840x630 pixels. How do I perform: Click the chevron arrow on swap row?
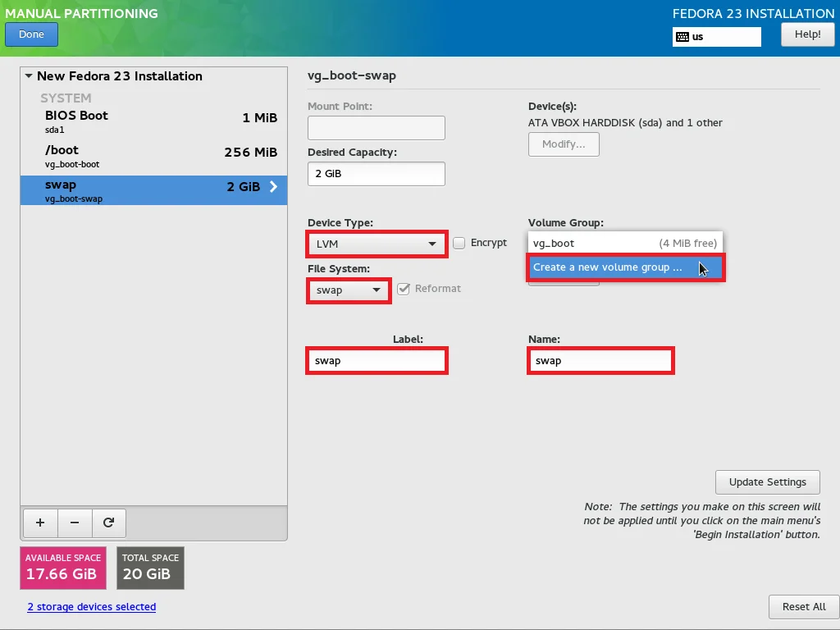click(273, 187)
